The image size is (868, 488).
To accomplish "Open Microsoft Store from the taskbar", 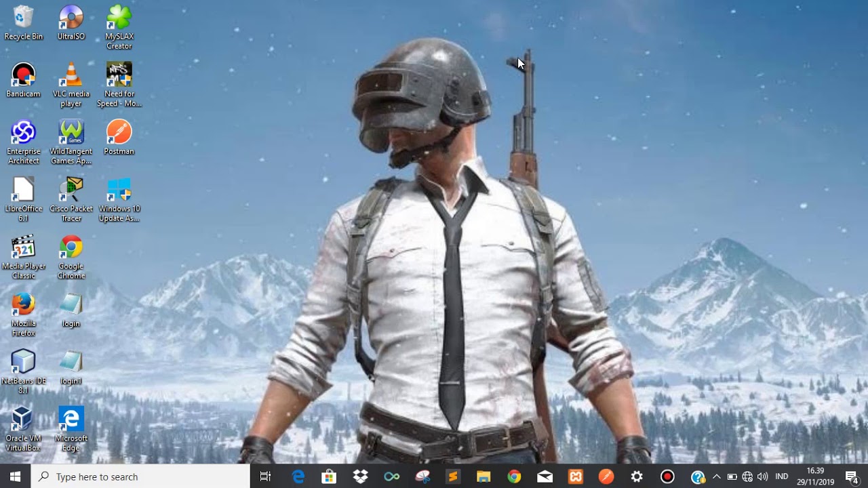I will coord(329,476).
